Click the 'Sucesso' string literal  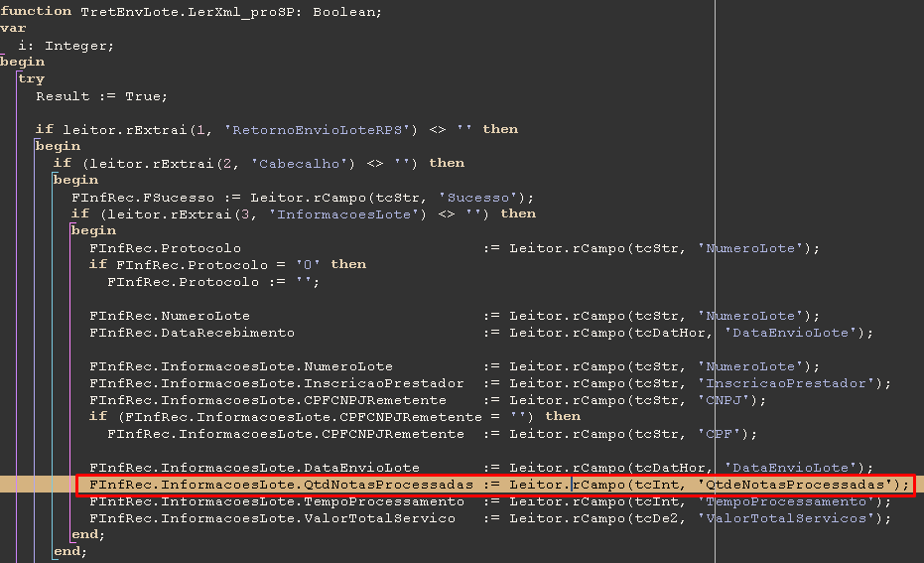point(478,198)
